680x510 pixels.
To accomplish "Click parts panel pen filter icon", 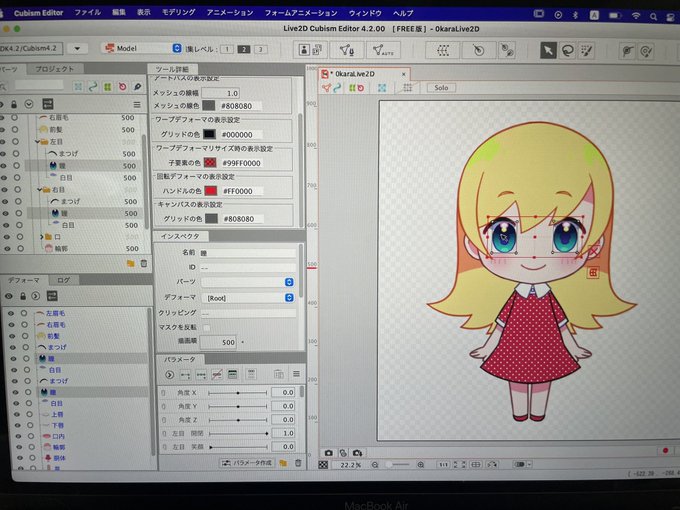I will tap(137, 86).
